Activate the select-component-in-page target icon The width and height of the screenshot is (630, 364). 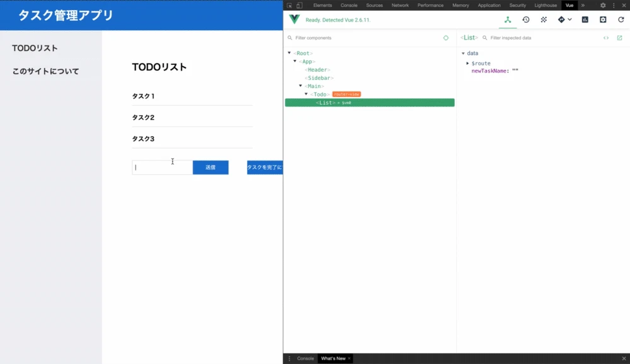click(x=445, y=38)
